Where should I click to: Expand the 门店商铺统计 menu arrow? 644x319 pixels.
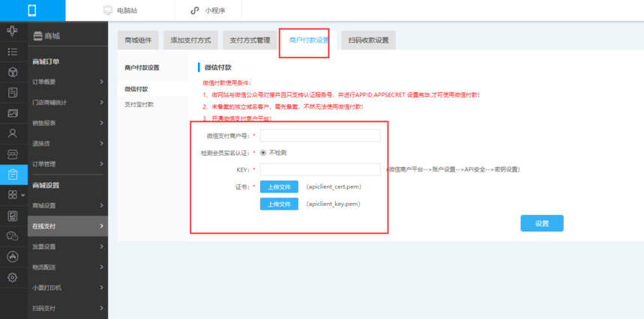click(101, 103)
